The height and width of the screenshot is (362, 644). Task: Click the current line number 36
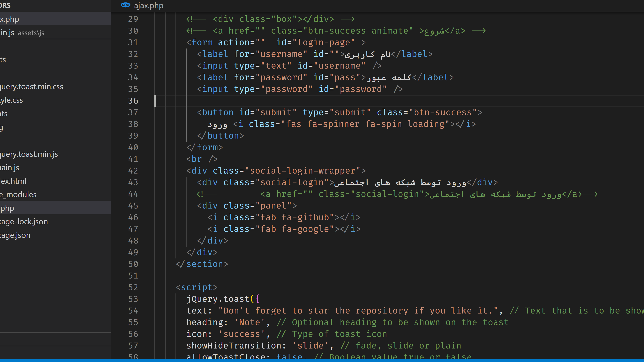click(133, 101)
